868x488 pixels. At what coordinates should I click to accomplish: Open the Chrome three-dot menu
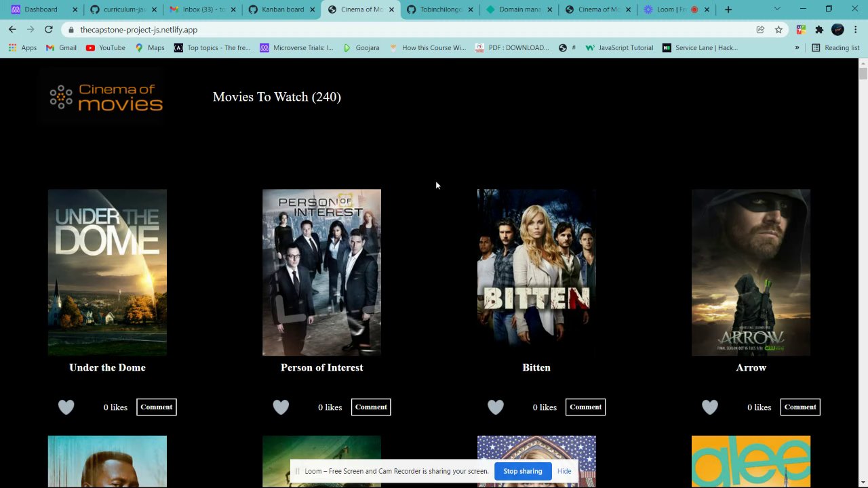click(x=856, y=30)
